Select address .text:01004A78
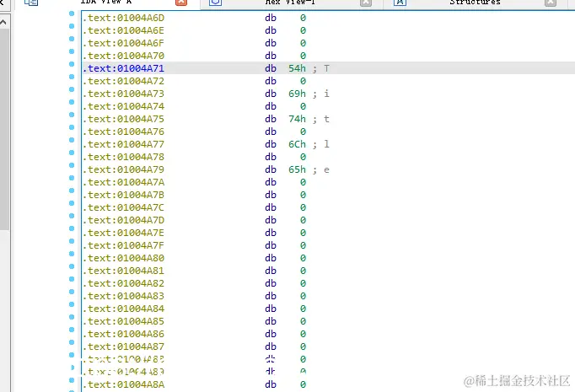The width and height of the screenshot is (575, 392). [124, 157]
